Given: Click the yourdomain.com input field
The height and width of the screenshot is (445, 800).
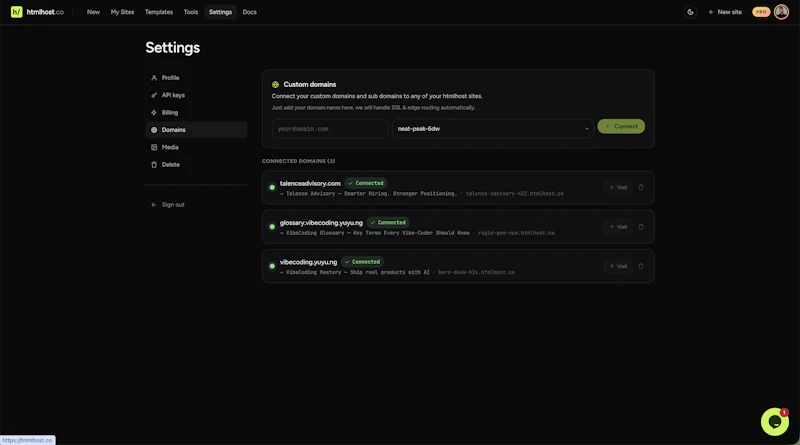Looking at the screenshot, I should pyautogui.click(x=330, y=129).
